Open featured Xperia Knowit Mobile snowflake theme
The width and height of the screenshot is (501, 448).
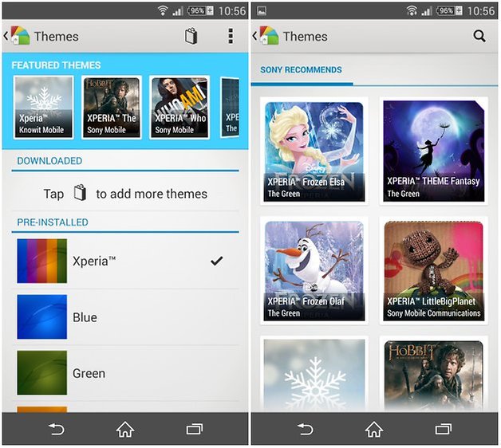click(x=43, y=108)
